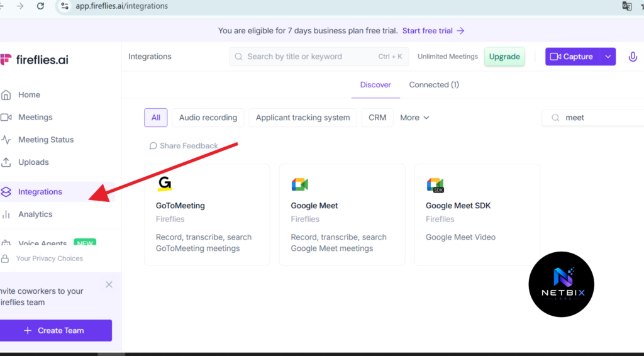
Task: Click the browser translate icon
Action: tap(627, 6)
